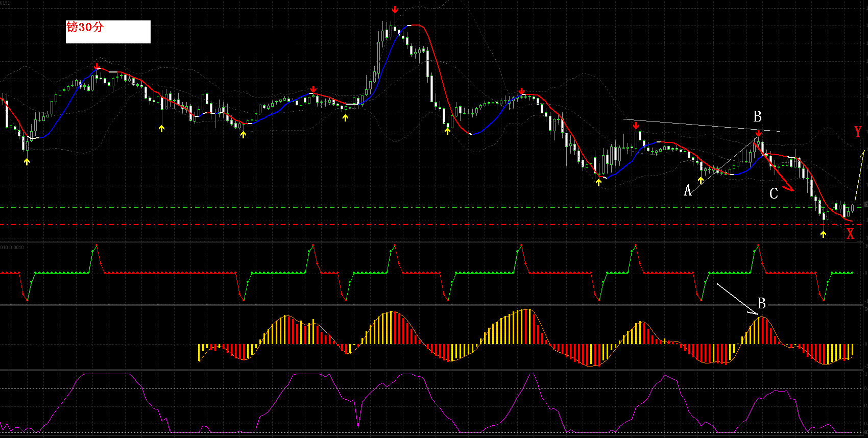Click red down arrow directly below upper B
This screenshot has width=868, height=438.
click(x=758, y=133)
